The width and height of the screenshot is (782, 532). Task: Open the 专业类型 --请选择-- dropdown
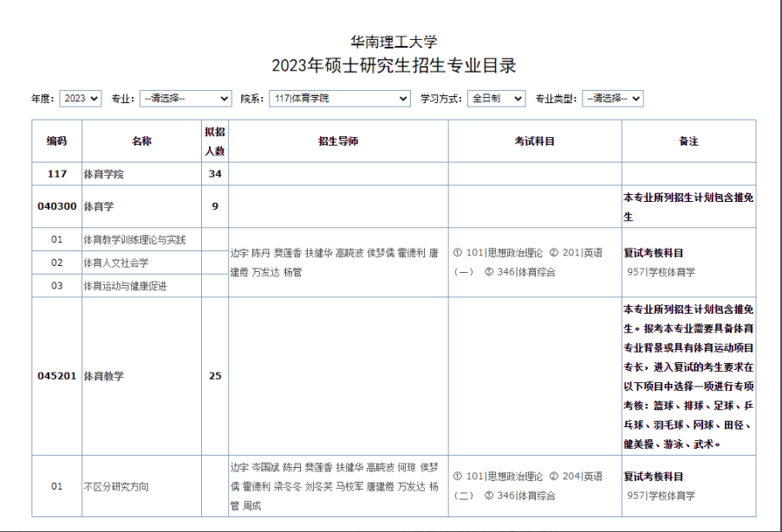point(613,98)
